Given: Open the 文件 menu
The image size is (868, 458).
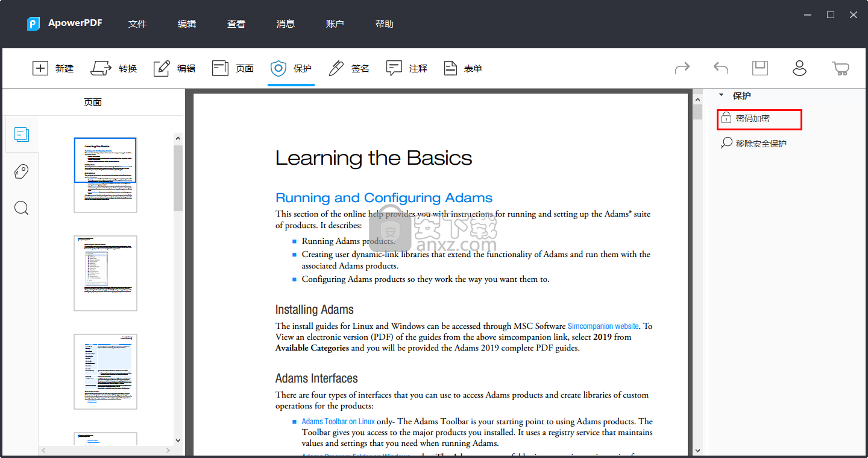Looking at the screenshot, I should click(x=137, y=24).
